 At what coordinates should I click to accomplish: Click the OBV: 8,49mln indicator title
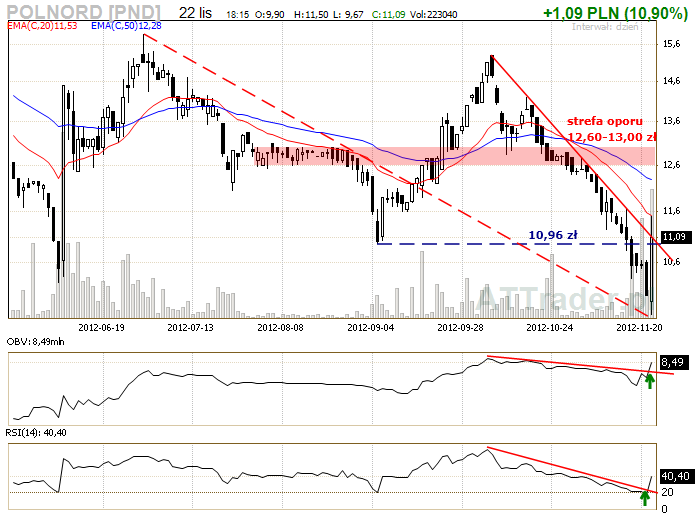(35, 342)
